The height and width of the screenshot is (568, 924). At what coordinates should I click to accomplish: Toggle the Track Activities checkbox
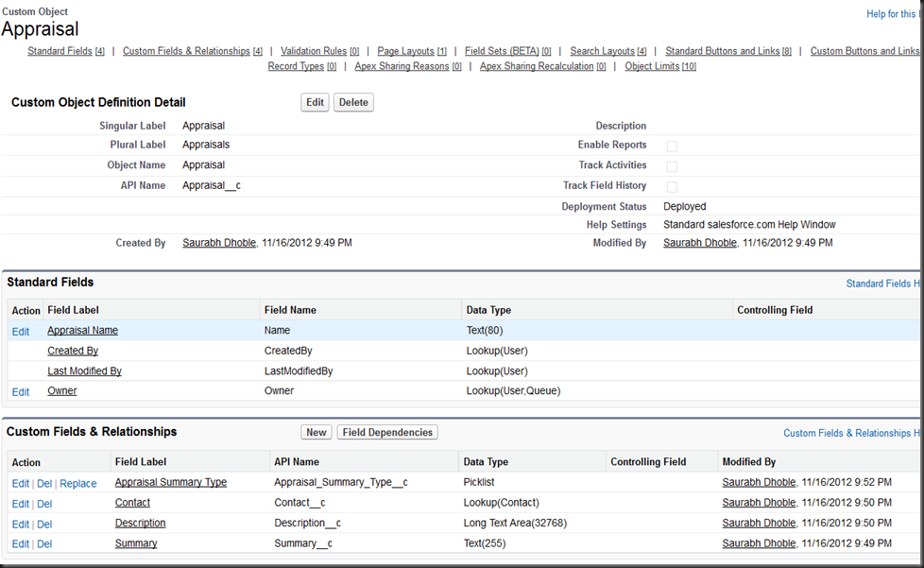click(672, 166)
